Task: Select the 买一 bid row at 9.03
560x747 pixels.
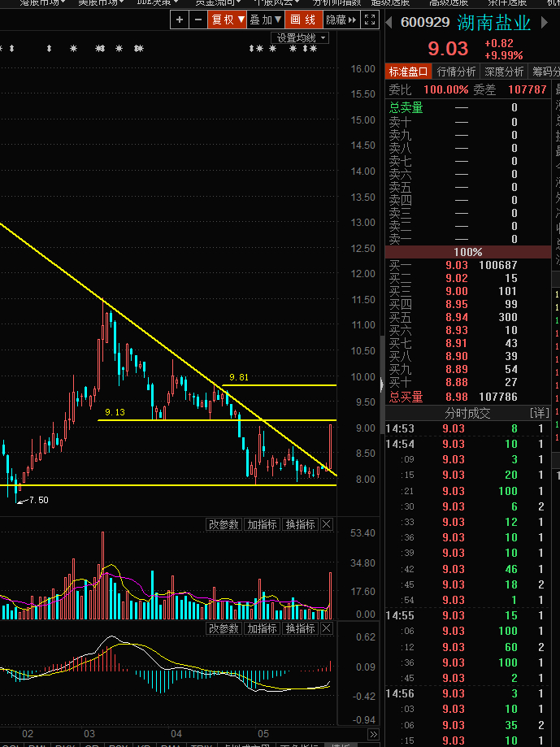Action: click(x=467, y=265)
